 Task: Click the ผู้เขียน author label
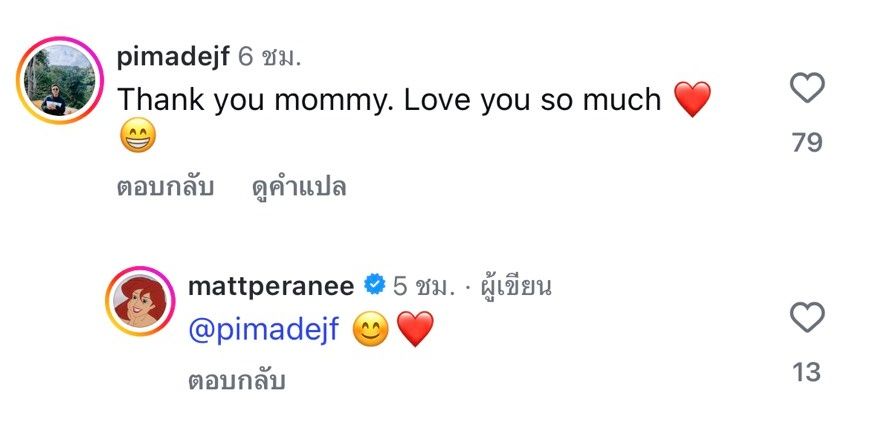516,287
